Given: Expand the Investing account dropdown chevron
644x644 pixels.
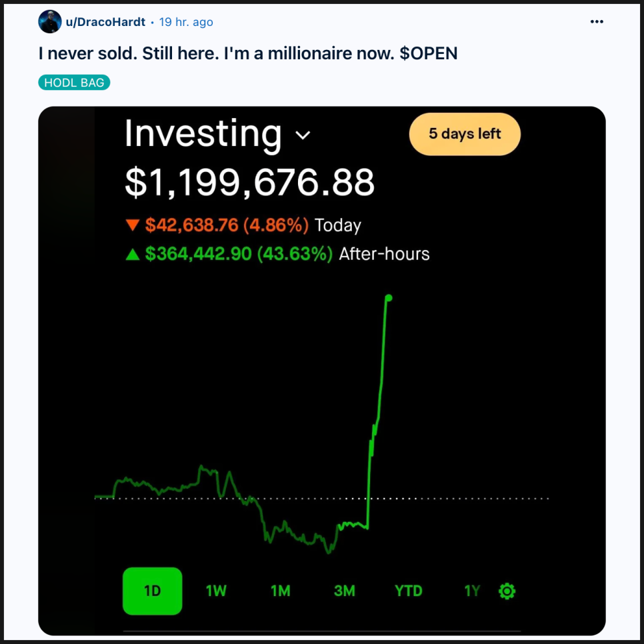Looking at the screenshot, I should (x=303, y=135).
